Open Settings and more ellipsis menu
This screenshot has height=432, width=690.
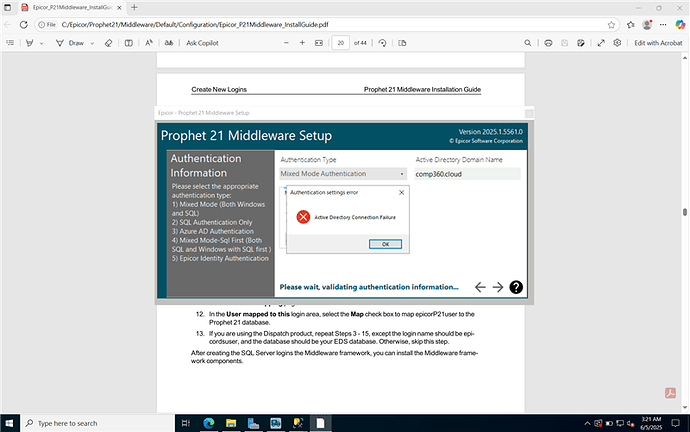tap(663, 25)
